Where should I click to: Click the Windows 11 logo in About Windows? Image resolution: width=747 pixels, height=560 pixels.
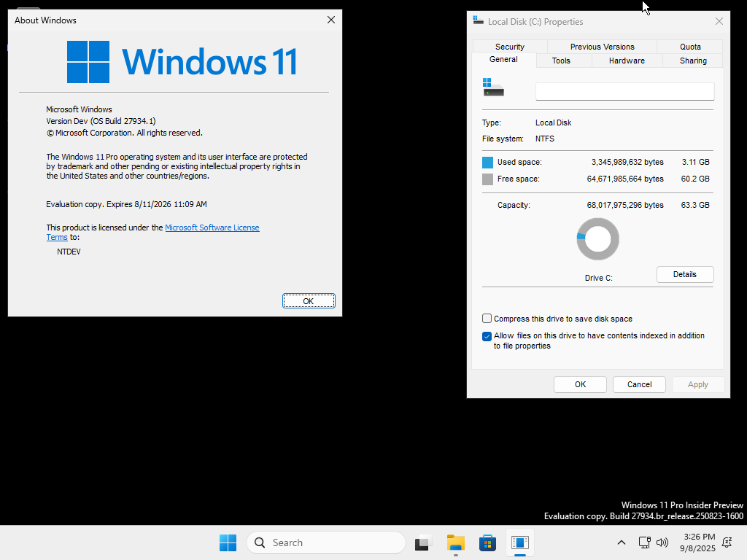(182, 62)
